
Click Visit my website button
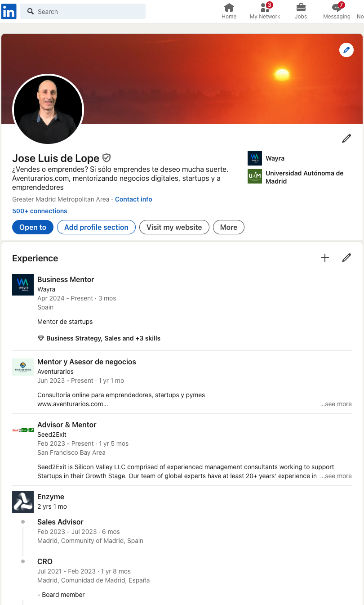pyautogui.click(x=174, y=227)
